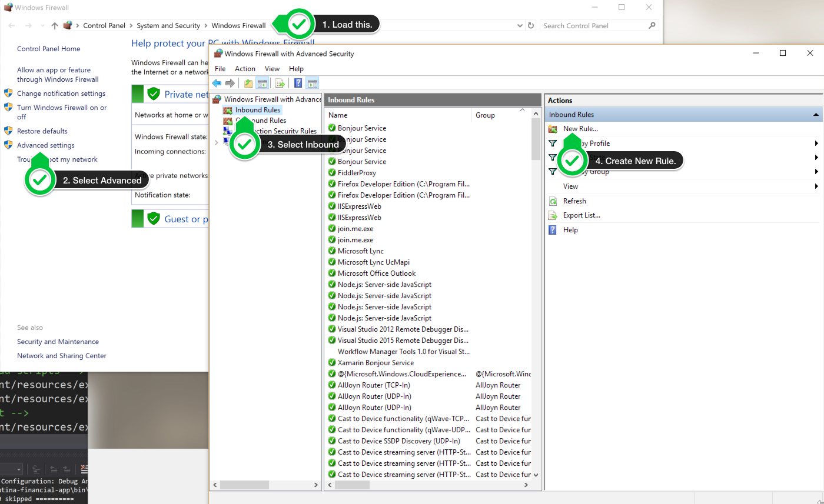Toggle the Show/Hide Action Pane toolbar icon

point(313,84)
